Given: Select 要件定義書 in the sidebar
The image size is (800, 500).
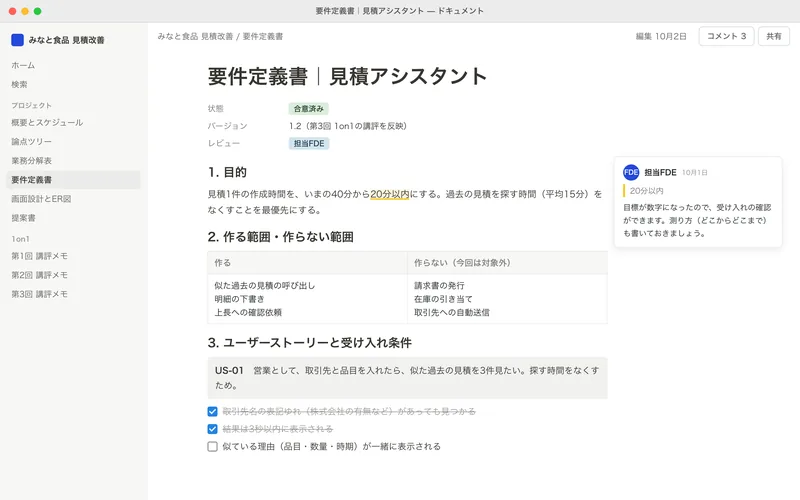Looking at the screenshot, I should point(73,180).
